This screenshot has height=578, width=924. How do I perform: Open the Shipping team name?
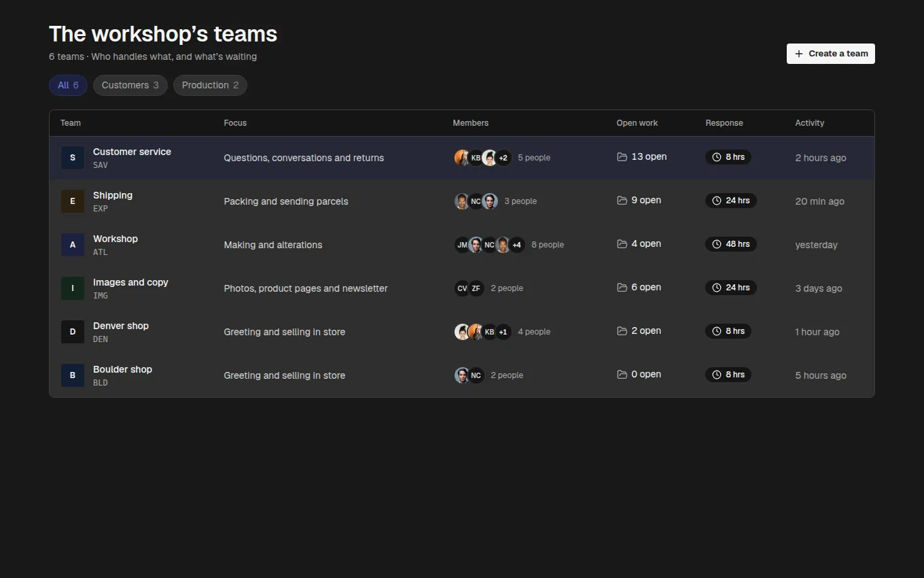pos(113,195)
